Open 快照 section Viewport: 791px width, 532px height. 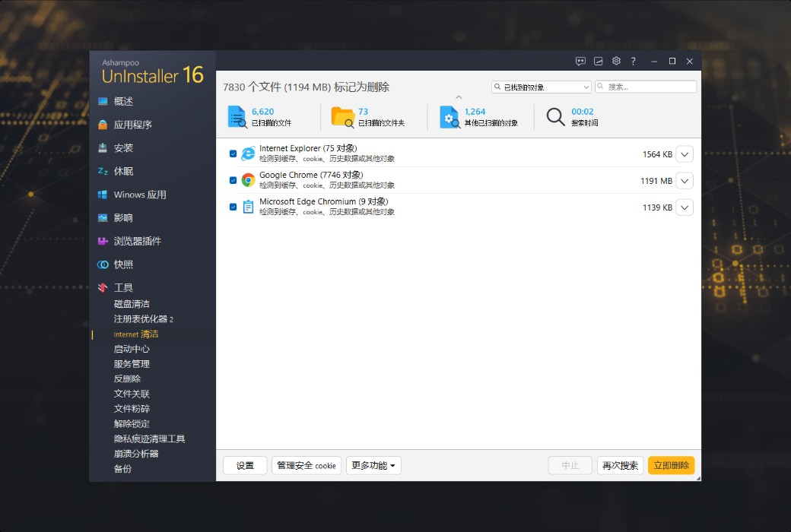[x=123, y=264]
